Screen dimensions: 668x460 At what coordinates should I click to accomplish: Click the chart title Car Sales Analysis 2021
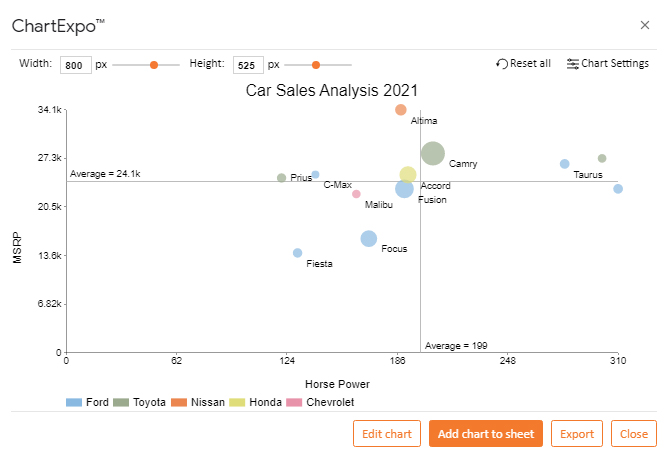click(x=331, y=90)
